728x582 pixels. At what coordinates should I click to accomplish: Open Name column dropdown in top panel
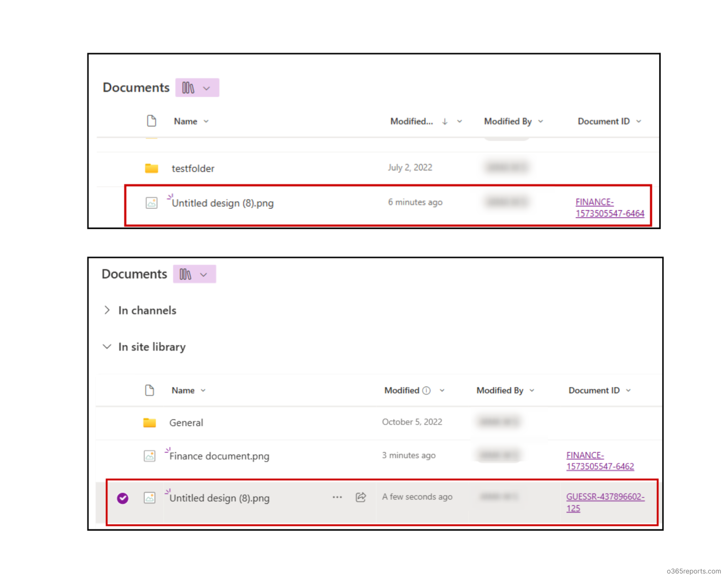point(206,122)
